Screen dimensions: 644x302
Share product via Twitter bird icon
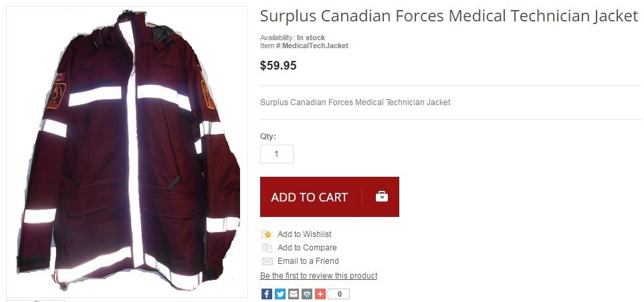coord(280,294)
